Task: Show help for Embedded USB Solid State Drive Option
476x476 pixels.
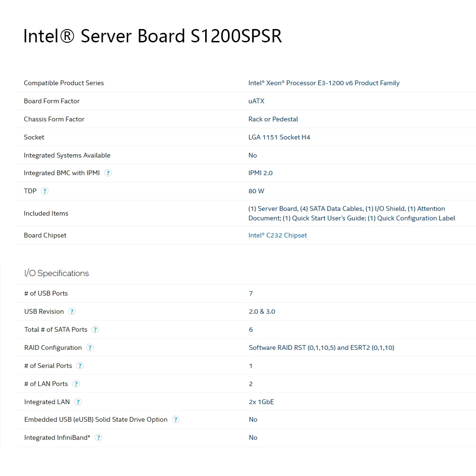Action: (176, 419)
